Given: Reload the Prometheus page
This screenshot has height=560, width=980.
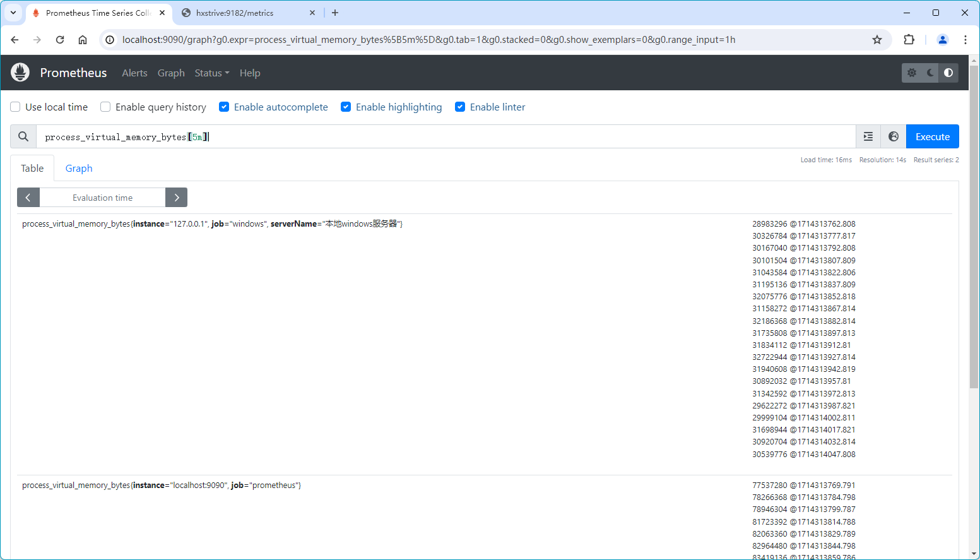Looking at the screenshot, I should point(60,40).
